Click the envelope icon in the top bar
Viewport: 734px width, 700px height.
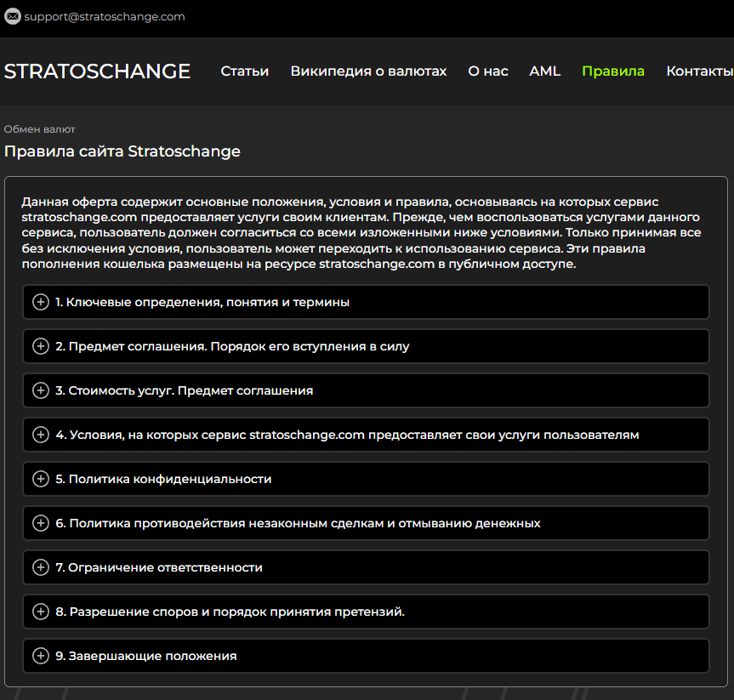[12, 16]
